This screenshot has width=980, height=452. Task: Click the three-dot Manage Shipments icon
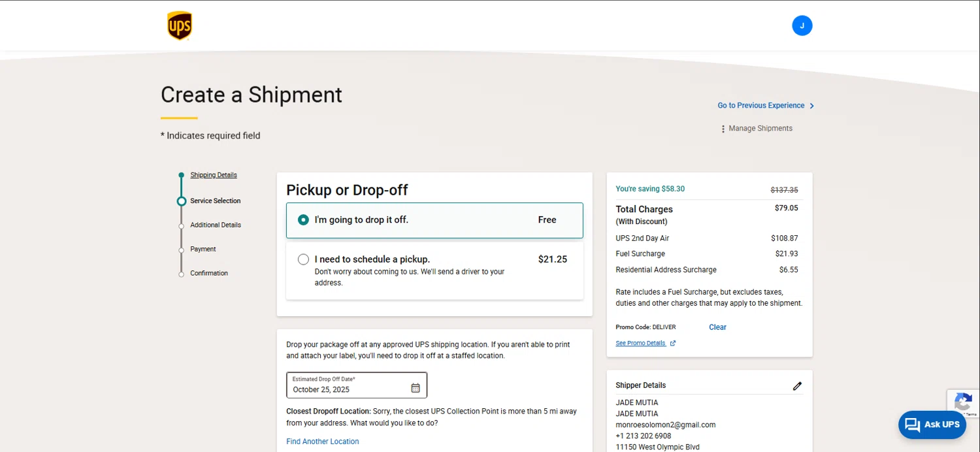[x=723, y=129]
